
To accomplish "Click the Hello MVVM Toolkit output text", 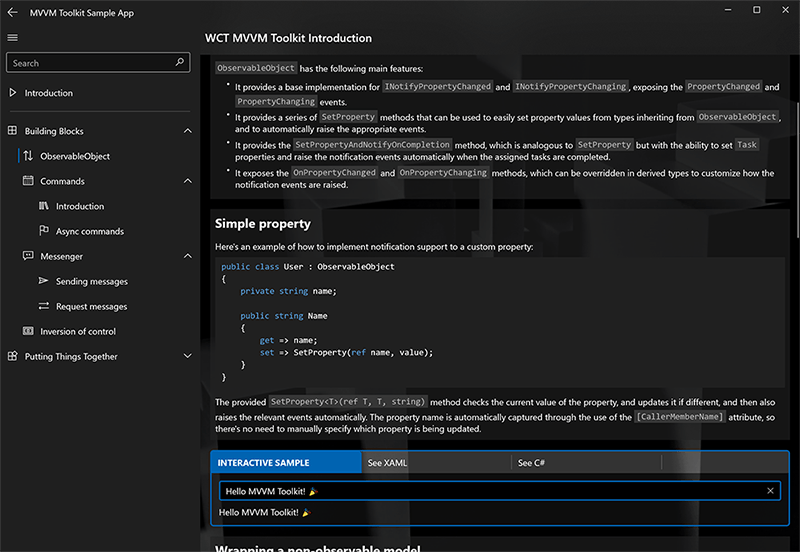I will click(264, 512).
